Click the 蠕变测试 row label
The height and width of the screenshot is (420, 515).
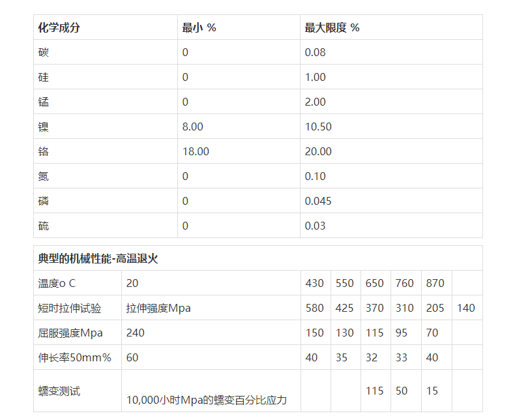click(x=59, y=391)
